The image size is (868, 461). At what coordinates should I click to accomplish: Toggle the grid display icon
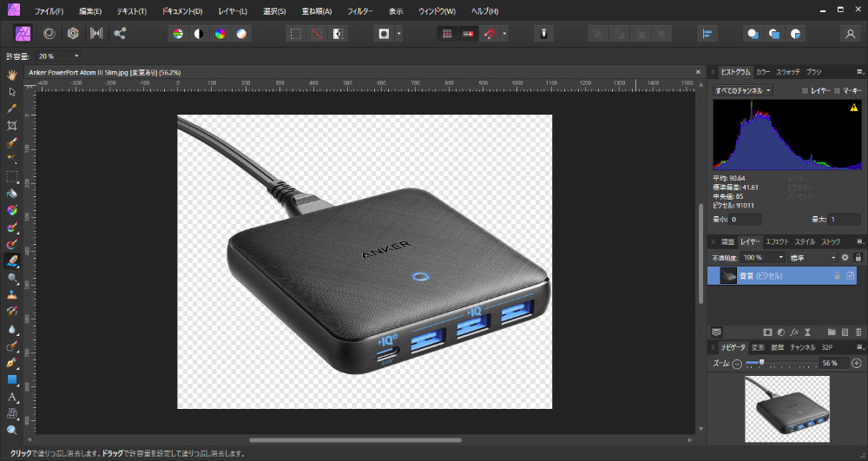[447, 34]
